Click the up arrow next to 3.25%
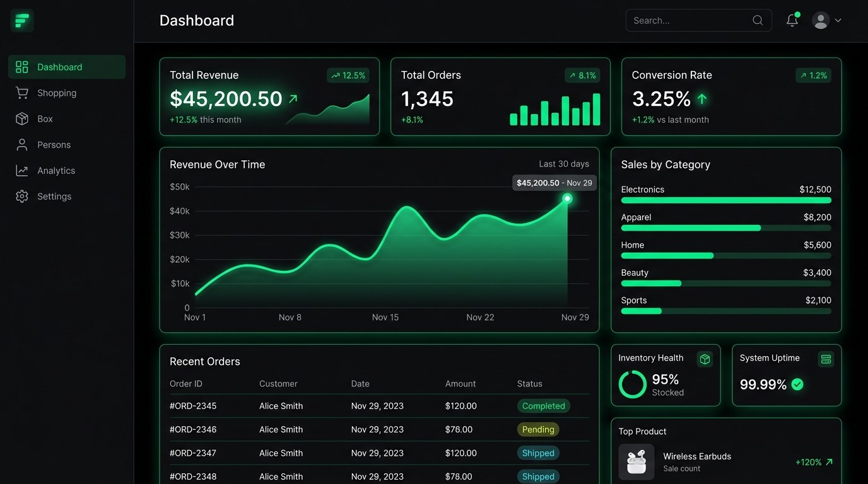868x484 pixels. tap(702, 99)
